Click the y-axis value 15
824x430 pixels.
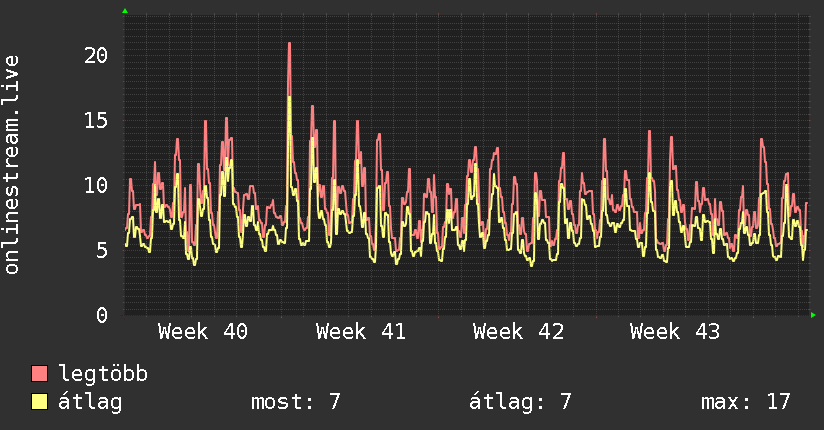coord(96,120)
